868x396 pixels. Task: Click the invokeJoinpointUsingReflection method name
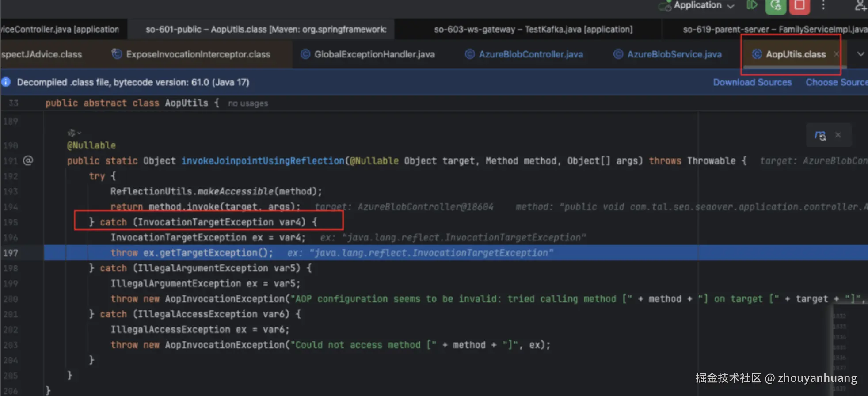(263, 161)
